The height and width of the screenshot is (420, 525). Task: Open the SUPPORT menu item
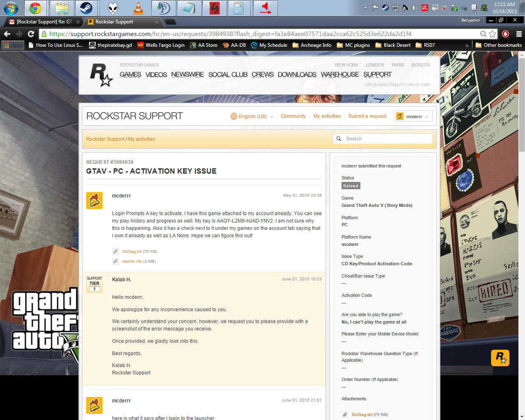click(377, 74)
